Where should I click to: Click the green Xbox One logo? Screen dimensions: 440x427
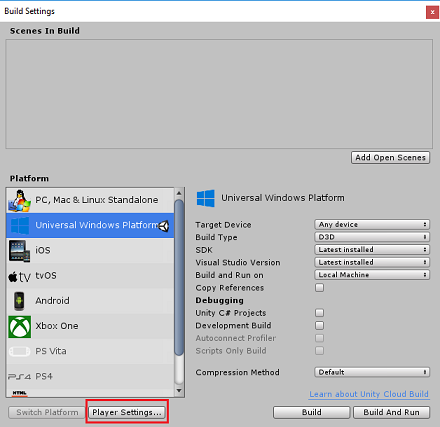[20, 327]
